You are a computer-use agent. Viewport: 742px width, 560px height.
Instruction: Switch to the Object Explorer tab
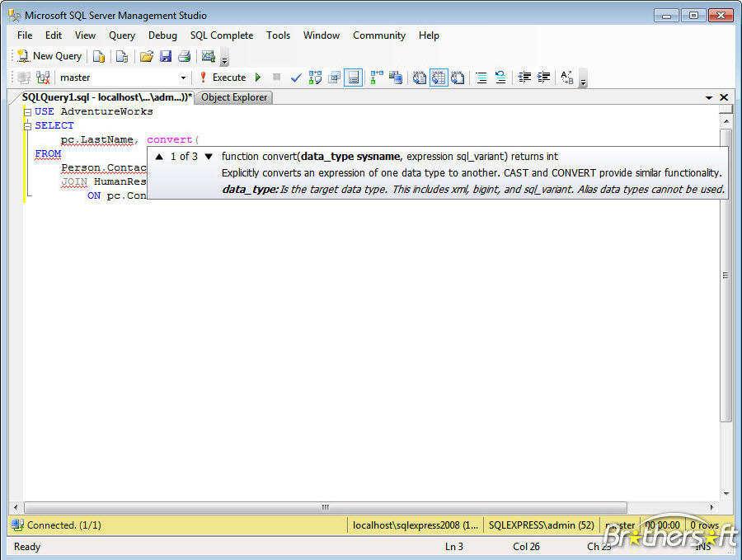[x=233, y=97]
